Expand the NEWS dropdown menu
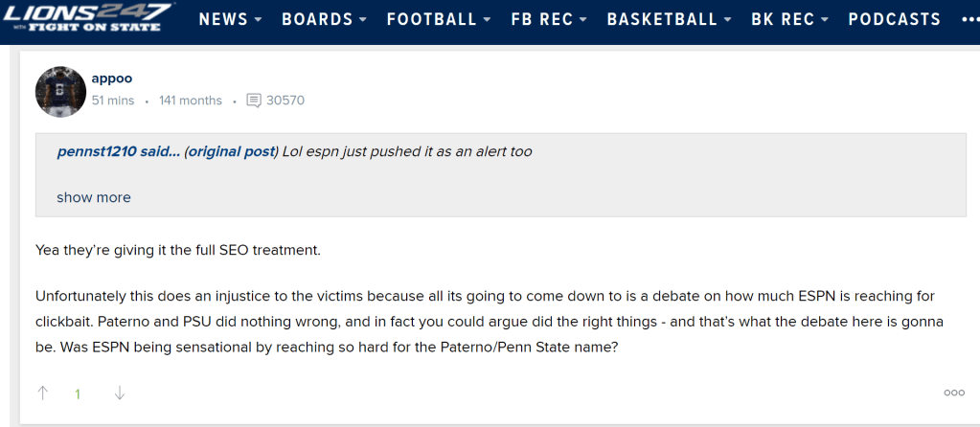The image size is (980, 427). coord(230,19)
